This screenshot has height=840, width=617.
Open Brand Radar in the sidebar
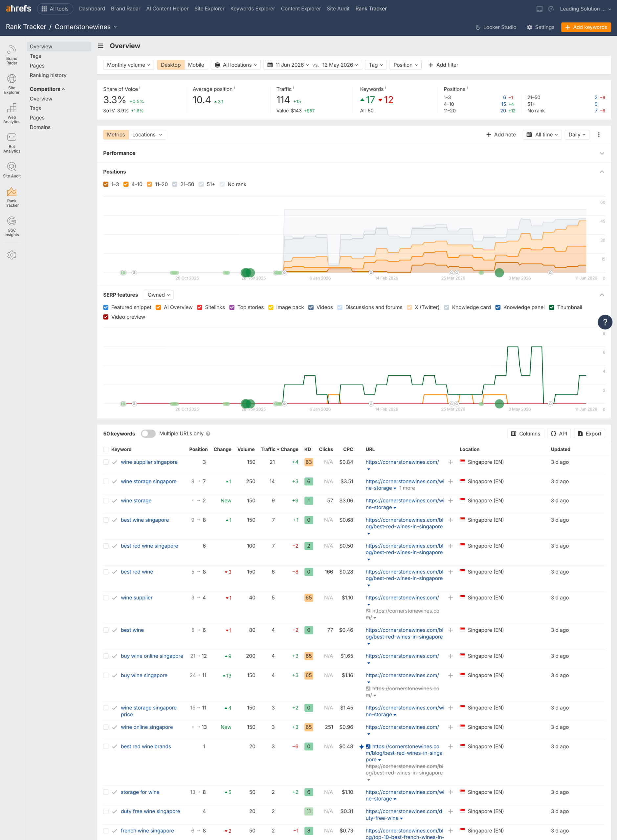(11, 54)
